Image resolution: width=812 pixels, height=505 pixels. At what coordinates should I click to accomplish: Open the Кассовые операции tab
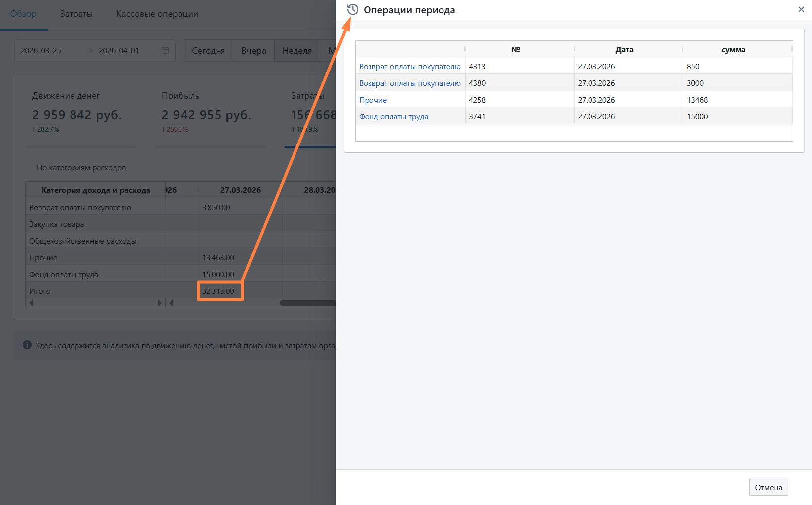tap(157, 14)
